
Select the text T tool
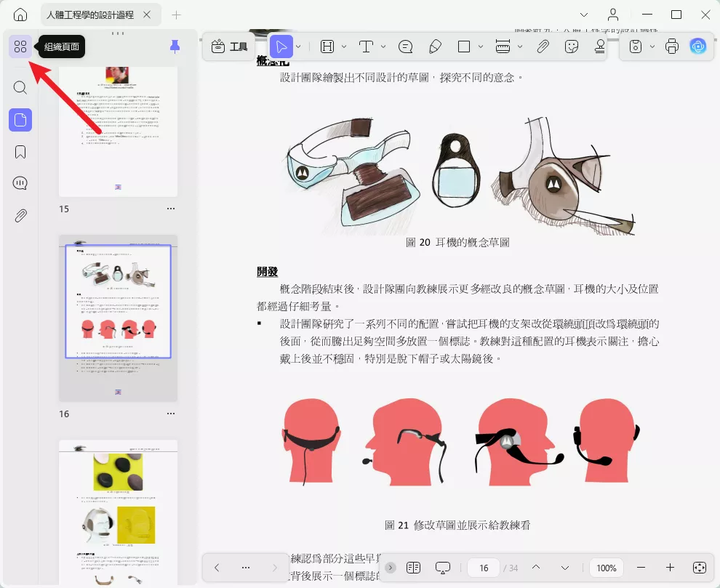366,47
